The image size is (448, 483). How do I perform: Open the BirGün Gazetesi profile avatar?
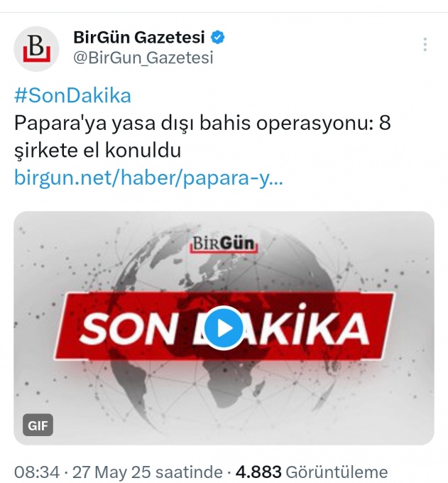coord(36,49)
